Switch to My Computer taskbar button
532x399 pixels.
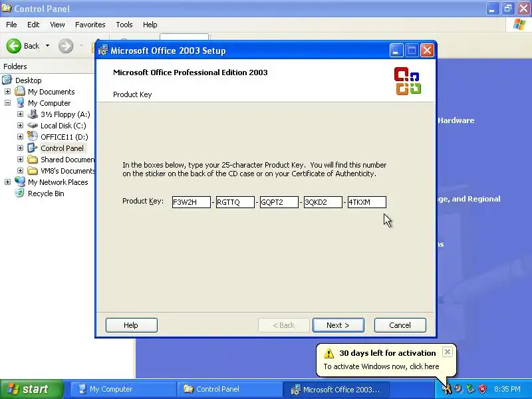tap(124, 389)
